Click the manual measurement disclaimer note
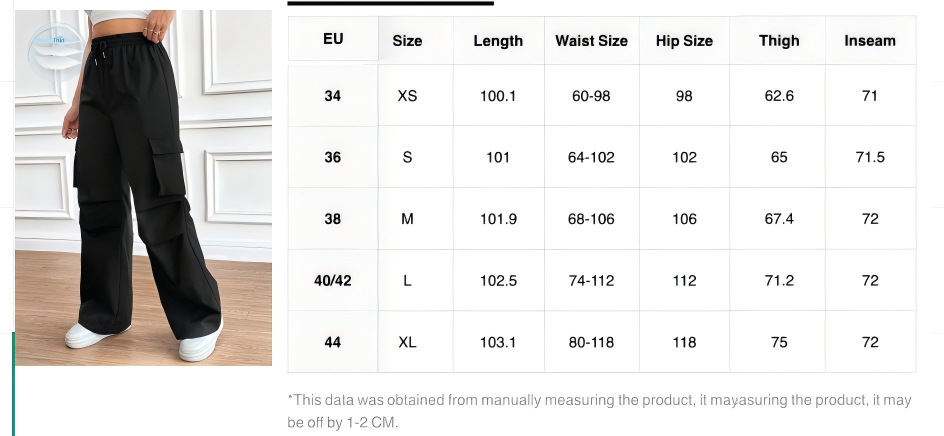This screenshot has width=944, height=436. click(599, 410)
